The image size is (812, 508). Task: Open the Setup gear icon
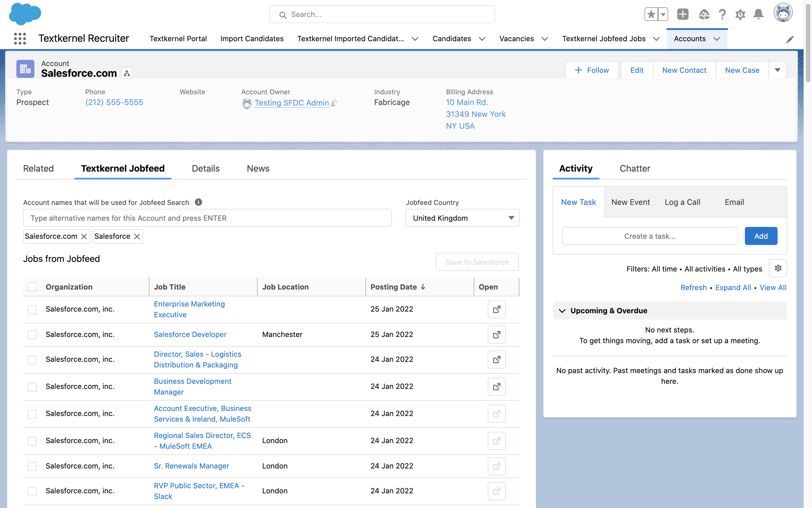(x=740, y=14)
